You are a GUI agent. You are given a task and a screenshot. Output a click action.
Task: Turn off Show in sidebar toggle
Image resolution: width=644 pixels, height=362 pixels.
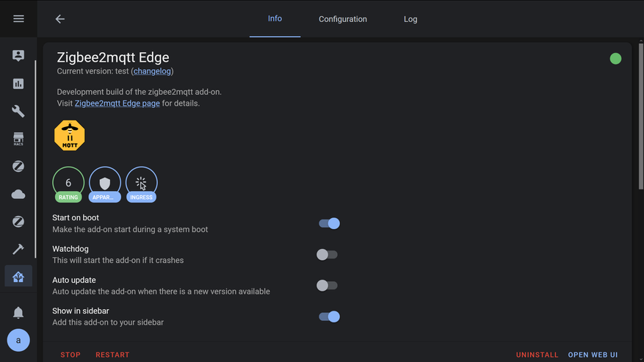[x=329, y=316]
